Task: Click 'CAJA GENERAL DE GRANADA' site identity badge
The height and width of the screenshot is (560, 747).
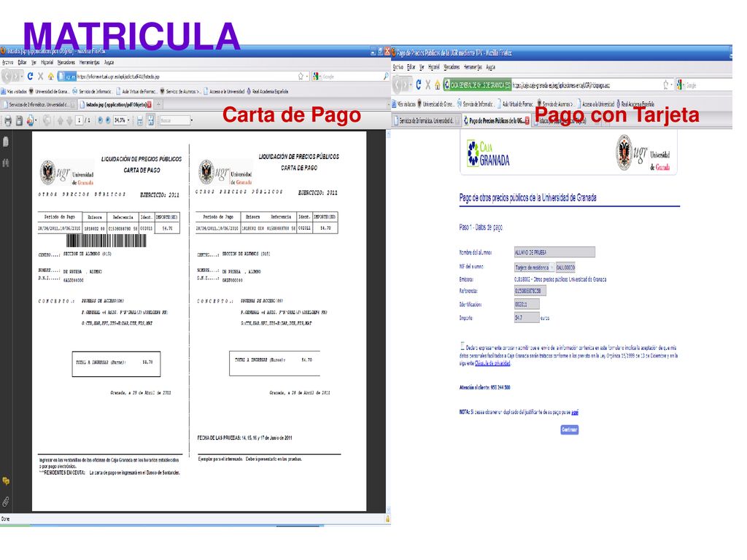Action: (x=477, y=85)
